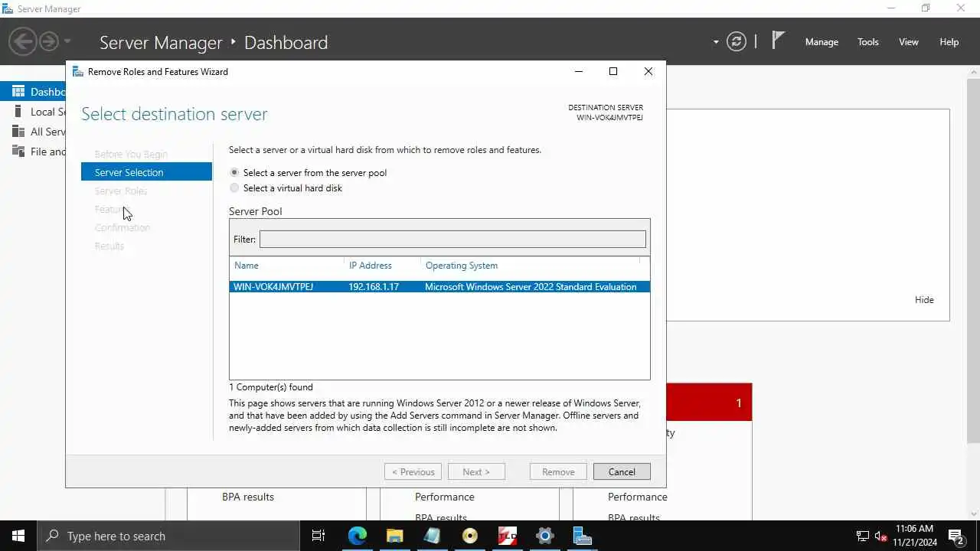
Task: Click Performance in the right dashboard tile
Action: pos(638,497)
